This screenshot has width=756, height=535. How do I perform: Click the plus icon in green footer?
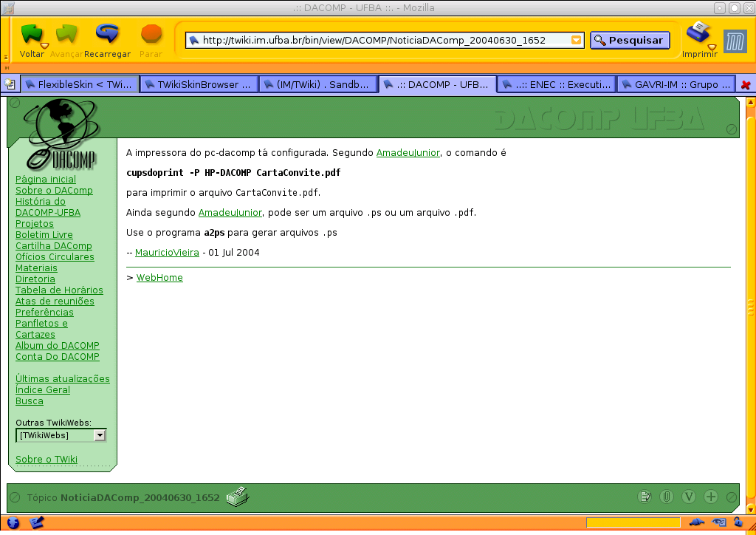tap(710, 497)
